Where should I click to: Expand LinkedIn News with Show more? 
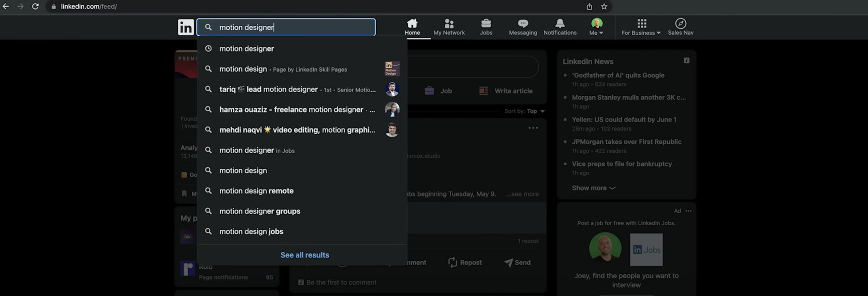tap(594, 188)
